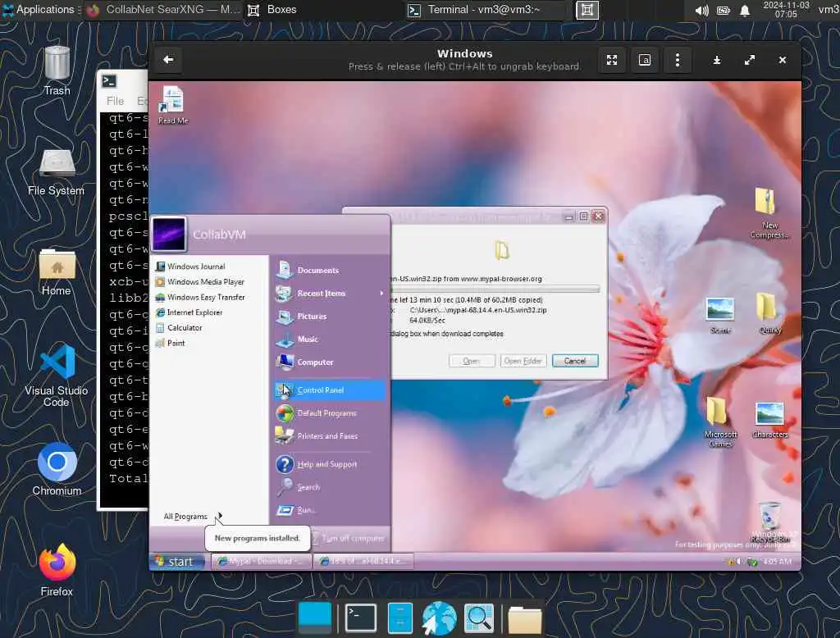
Task: Open application finder magnifier in dock
Action: tap(478, 617)
